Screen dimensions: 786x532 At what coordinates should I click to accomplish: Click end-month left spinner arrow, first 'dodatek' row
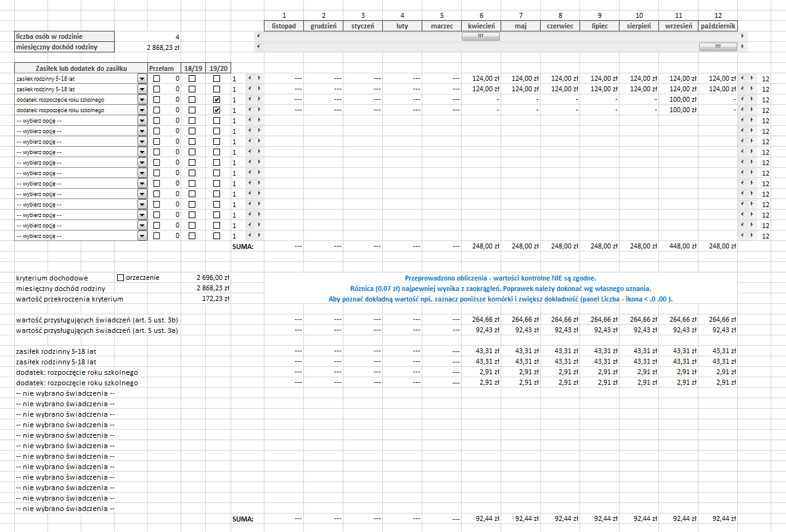(x=742, y=100)
